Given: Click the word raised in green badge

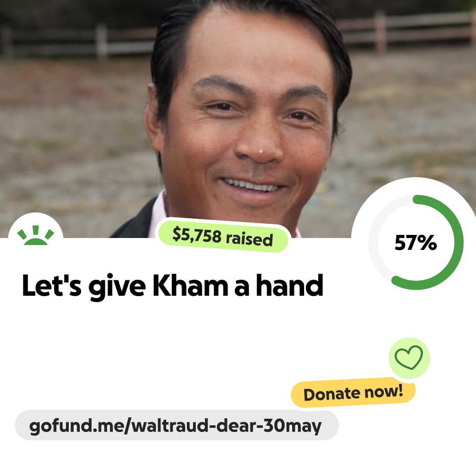Looking at the screenshot, I should pyautogui.click(x=249, y=238).
